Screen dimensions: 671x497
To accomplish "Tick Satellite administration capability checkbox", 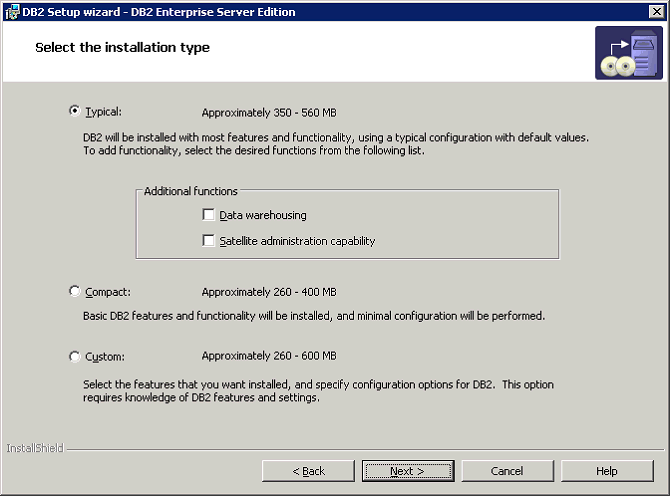I will click(208, 241).
